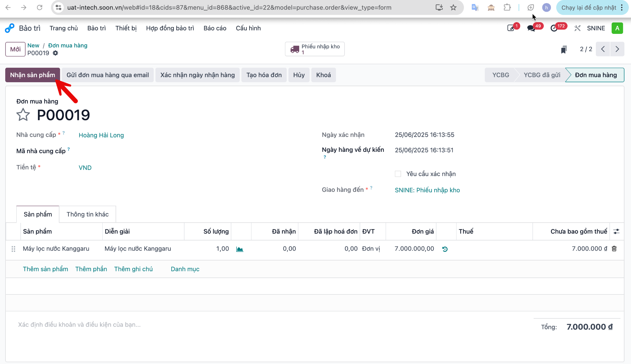
Task: Click Gửi đơn mua hàng qua email
Action: click(x=108, y=75)
